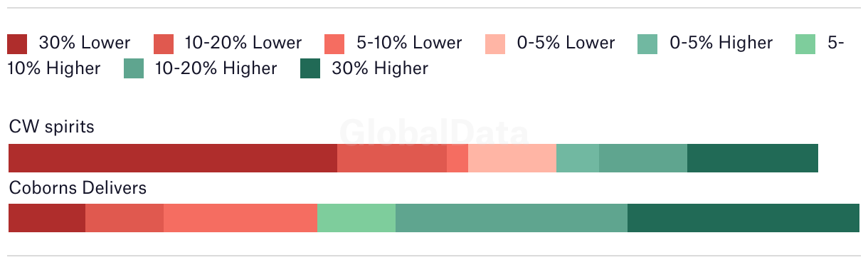868x265 pixels.
Task: Select CW spirits dark red bar segment
Action: pos(173,158)
